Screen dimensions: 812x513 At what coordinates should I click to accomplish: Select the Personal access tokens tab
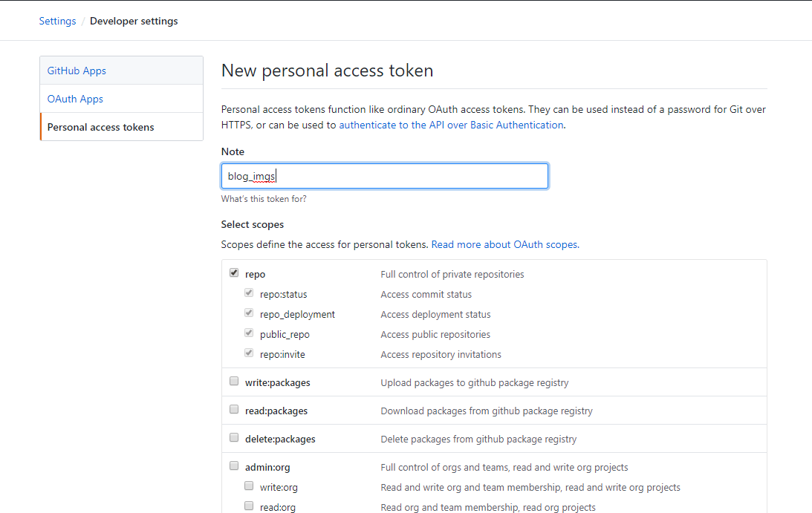coord(100,127)
